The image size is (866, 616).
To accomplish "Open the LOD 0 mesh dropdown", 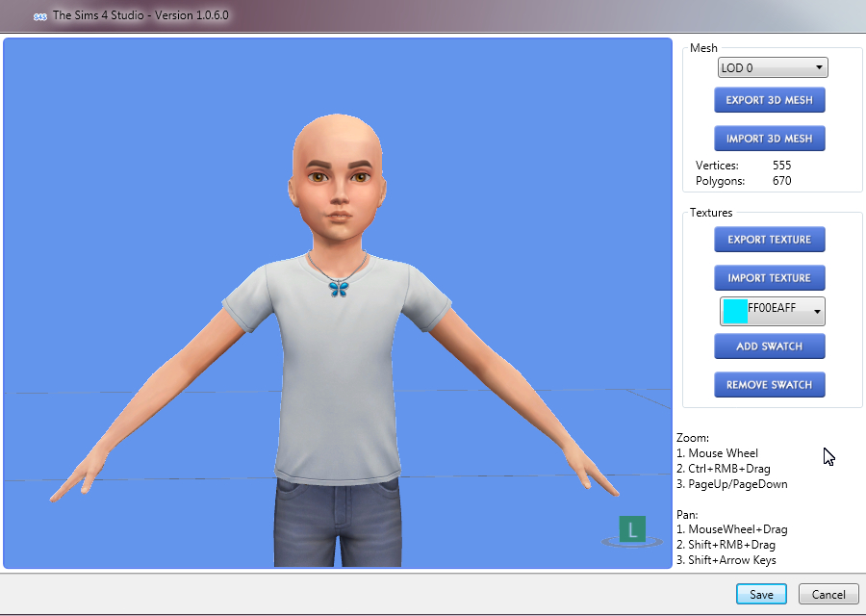I will [x=773, y=68].
